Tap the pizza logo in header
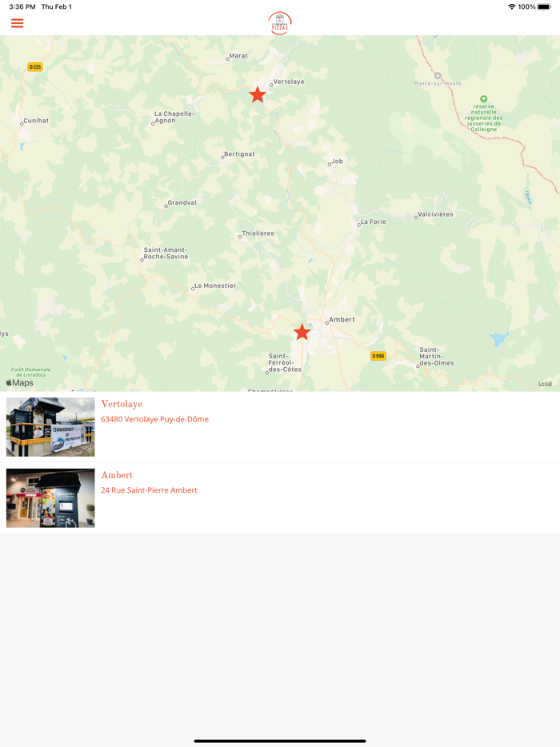This screenshot has width=560, height=747. [x=280, y=23]
